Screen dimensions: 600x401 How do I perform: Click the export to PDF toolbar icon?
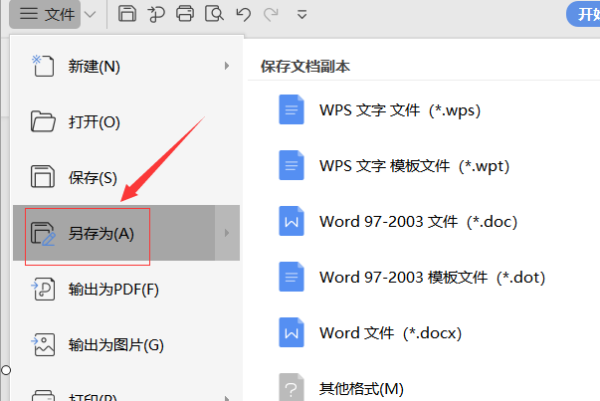coord(155,14)
